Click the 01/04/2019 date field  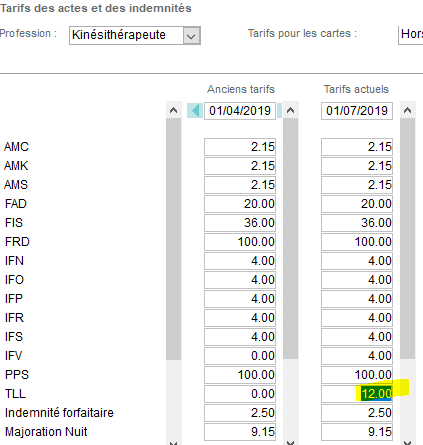coord(240,111)
